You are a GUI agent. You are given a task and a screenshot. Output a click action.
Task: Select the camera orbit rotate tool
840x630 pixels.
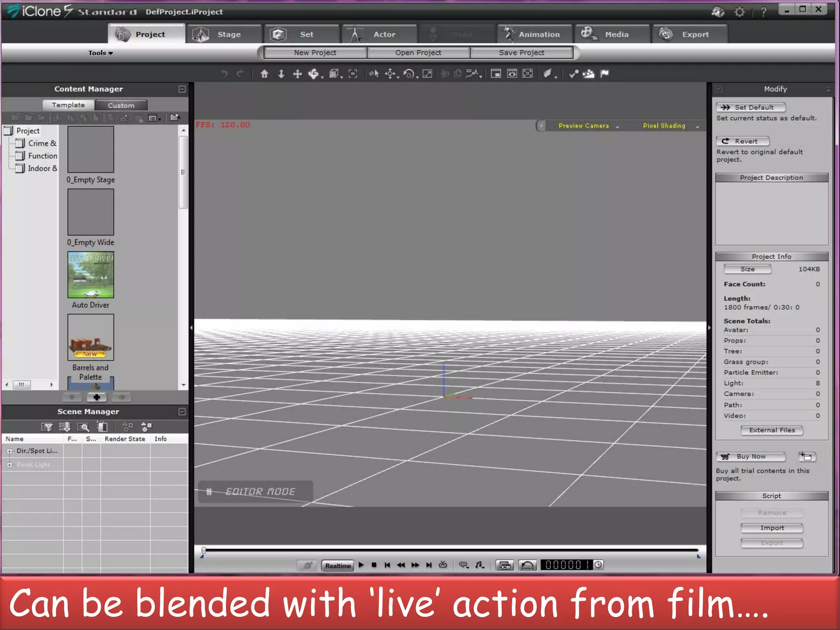314,74
